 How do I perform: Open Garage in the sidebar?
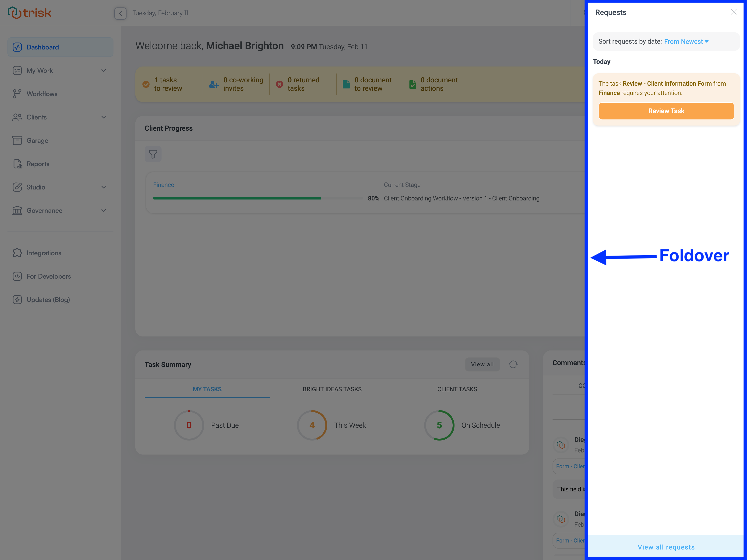(x=60, y=140)
